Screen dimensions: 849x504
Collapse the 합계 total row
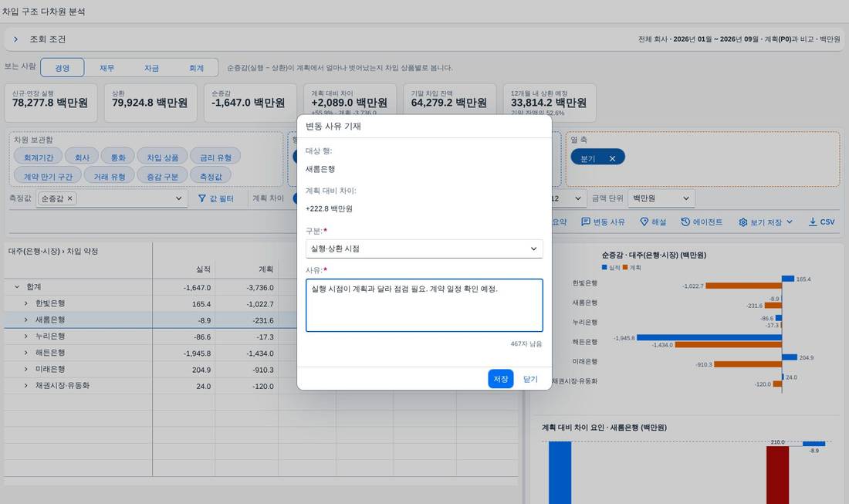pyautogui.click(x=17, y=287)
